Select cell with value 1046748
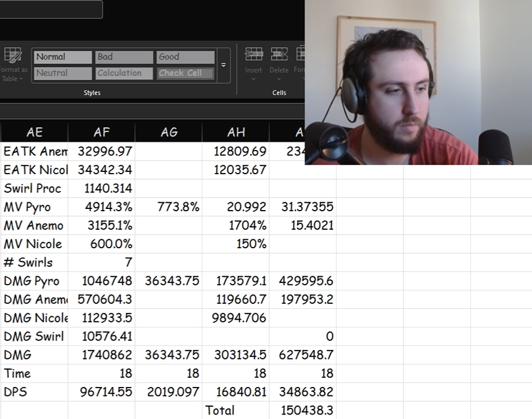Screen dimensions: 532x419 click(x=102, y=281)
